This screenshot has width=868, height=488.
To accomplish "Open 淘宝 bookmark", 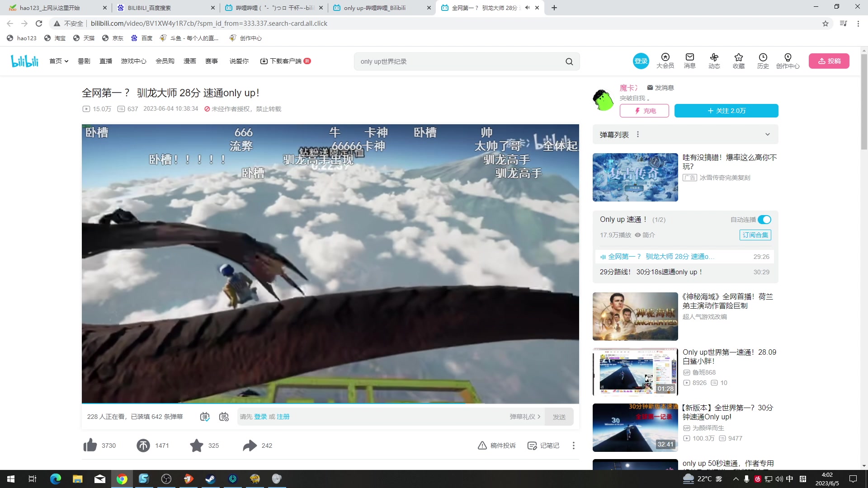I will click(55, 38).
